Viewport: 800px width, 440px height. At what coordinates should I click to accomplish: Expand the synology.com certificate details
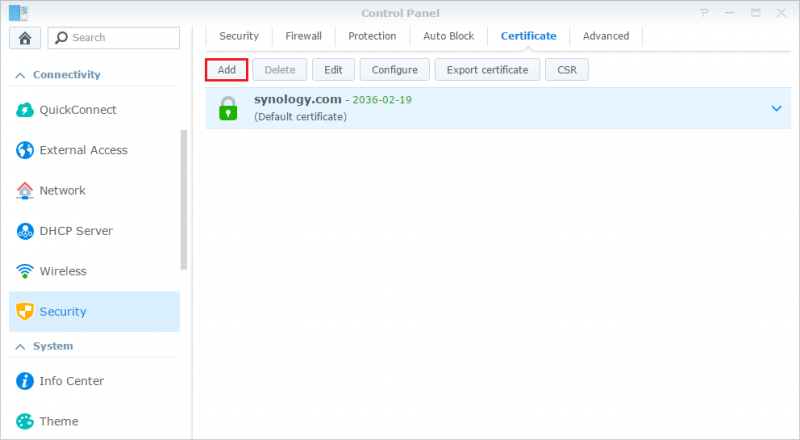(776, 108)
